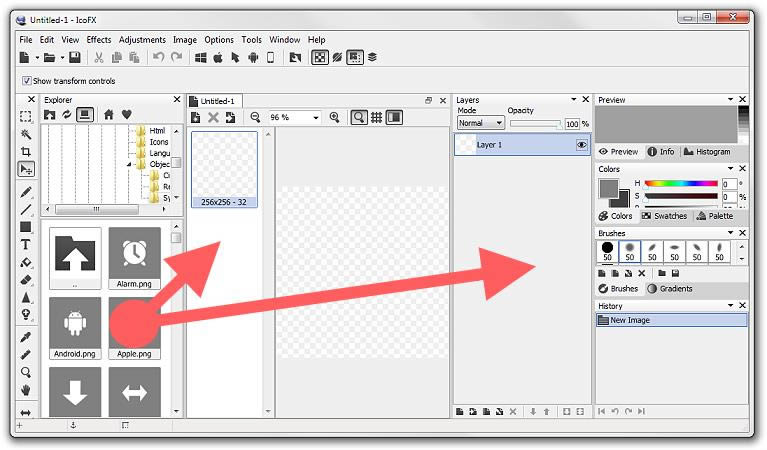
Task: Select the Eraser tool
Action: point(25,280)
